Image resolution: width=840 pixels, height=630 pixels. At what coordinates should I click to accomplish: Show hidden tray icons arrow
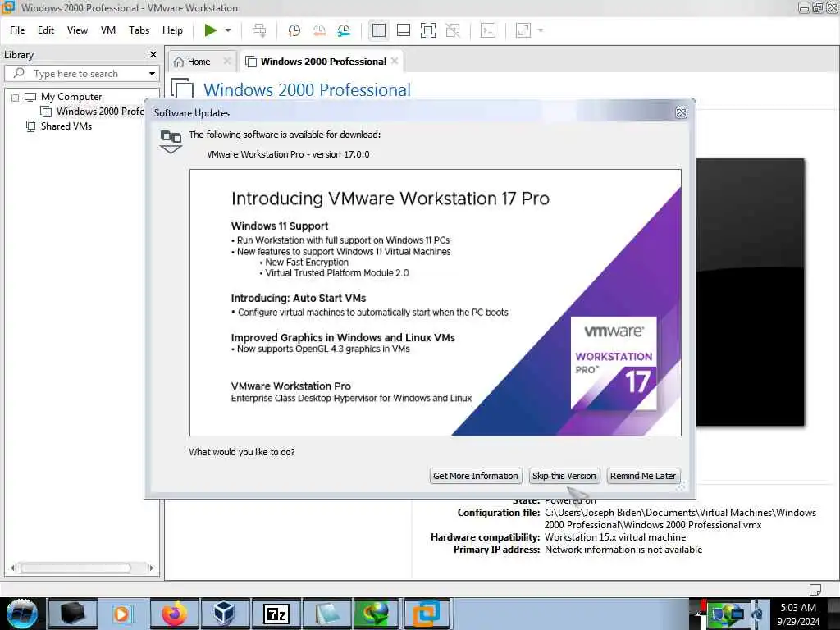698,614
